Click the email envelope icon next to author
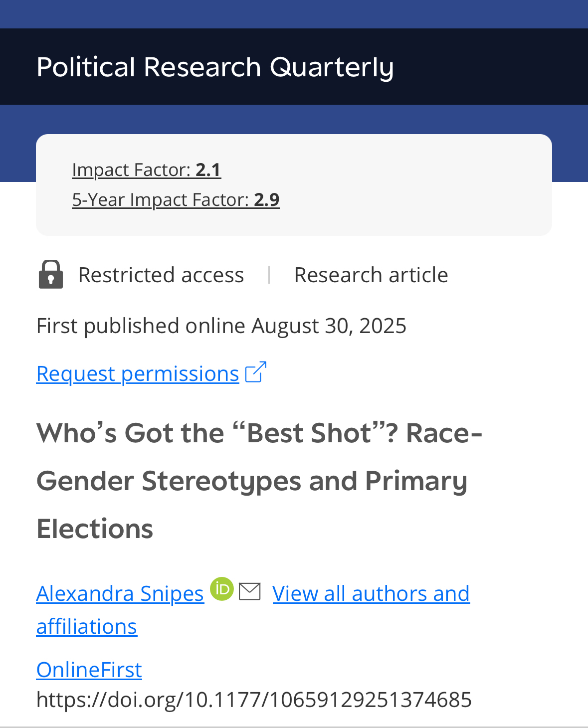This screenshot has height=728, width=588. tap(250, 592)
